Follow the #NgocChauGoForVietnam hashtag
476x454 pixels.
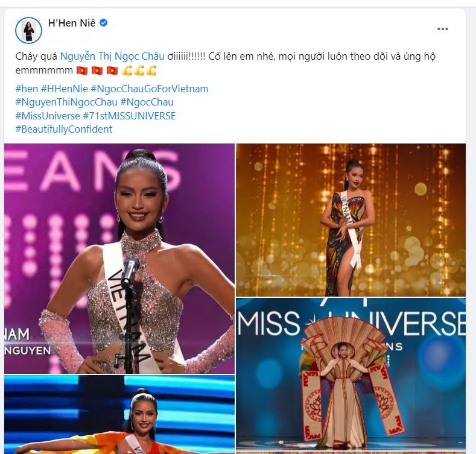point(150,89)
